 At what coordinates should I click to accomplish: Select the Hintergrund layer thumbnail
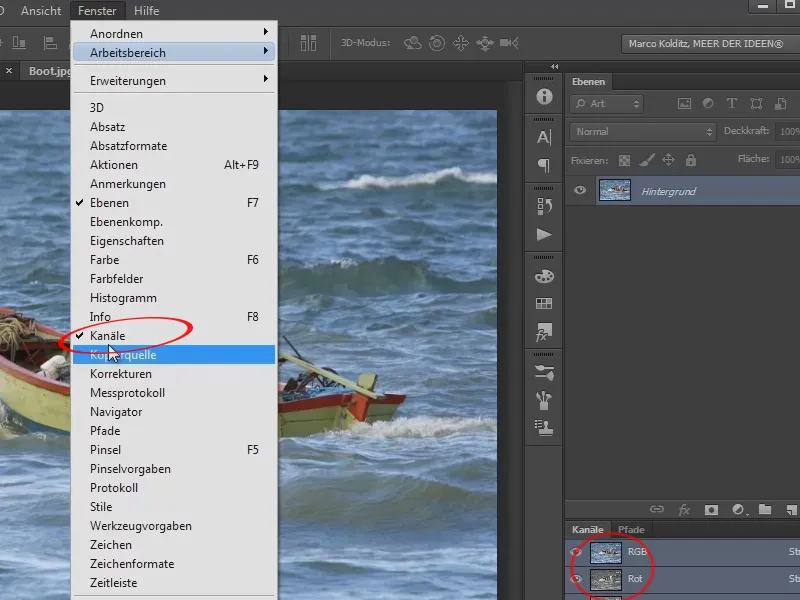coord(614,190)
